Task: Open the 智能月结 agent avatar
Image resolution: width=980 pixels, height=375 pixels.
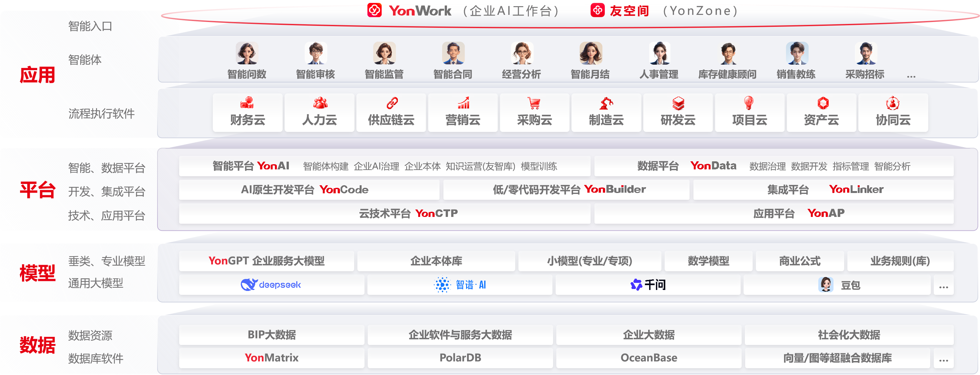Action: coord(591,53)
